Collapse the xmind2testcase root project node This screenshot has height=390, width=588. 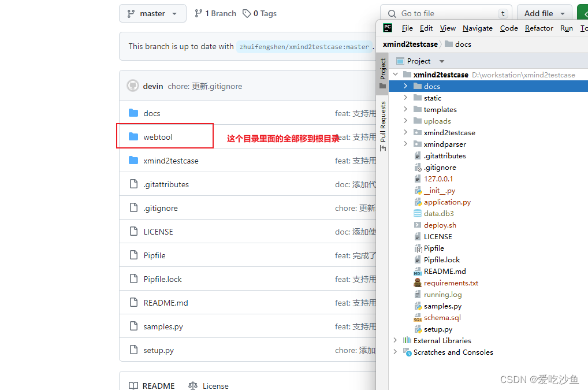395,75
